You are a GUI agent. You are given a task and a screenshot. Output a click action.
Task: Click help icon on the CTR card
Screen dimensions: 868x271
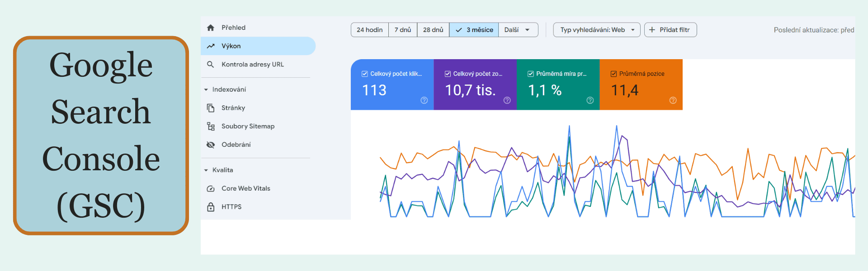tap(590, 100)
